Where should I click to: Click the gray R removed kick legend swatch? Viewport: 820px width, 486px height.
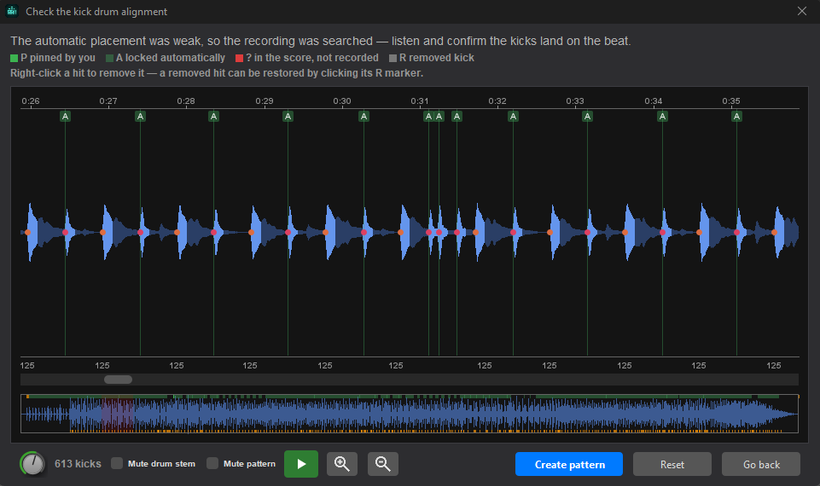coord(393,58)
